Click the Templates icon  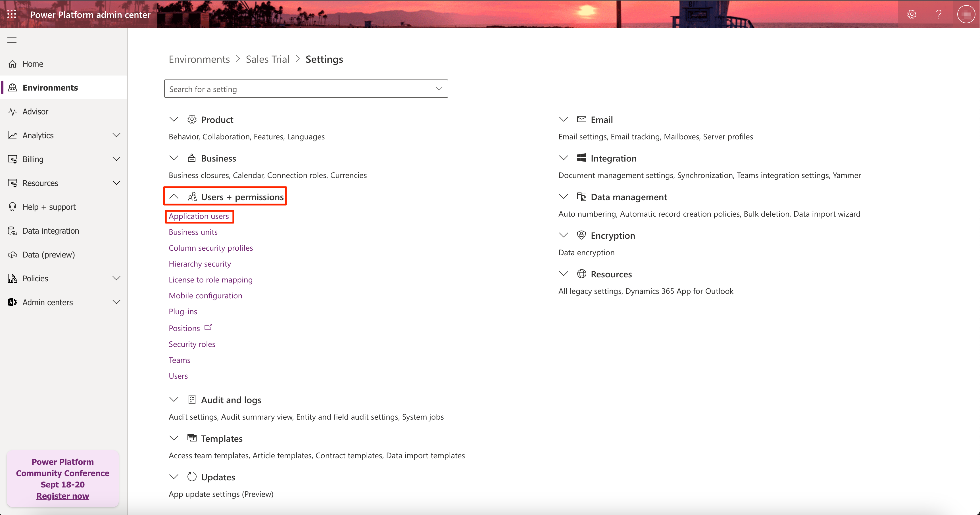(192, 438)
